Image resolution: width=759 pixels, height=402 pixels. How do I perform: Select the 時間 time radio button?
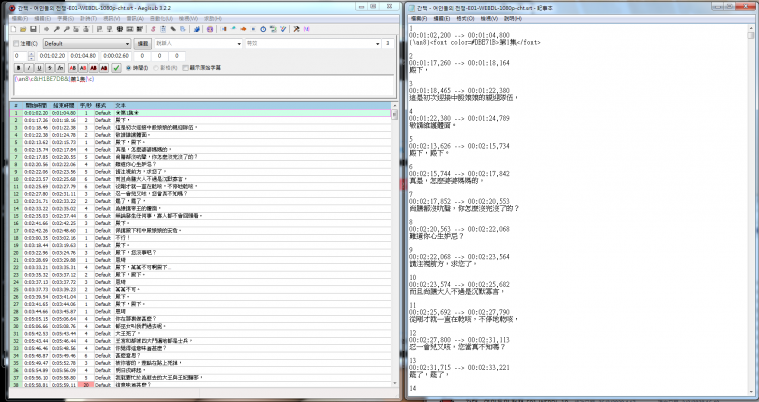(128, 68)
